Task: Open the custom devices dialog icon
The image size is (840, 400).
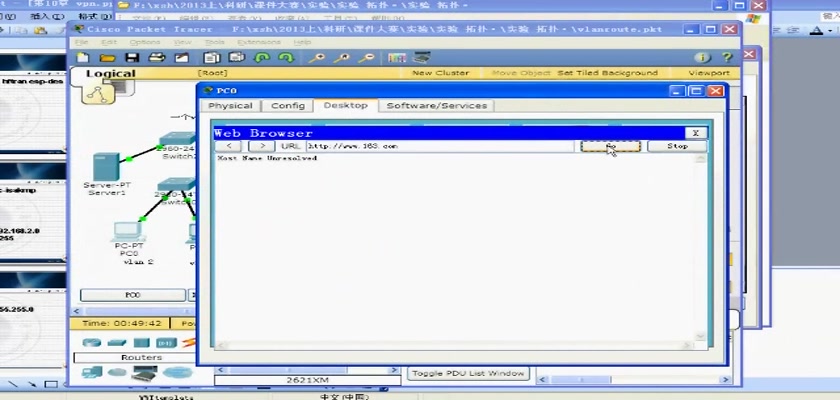Action: [422, 57]
